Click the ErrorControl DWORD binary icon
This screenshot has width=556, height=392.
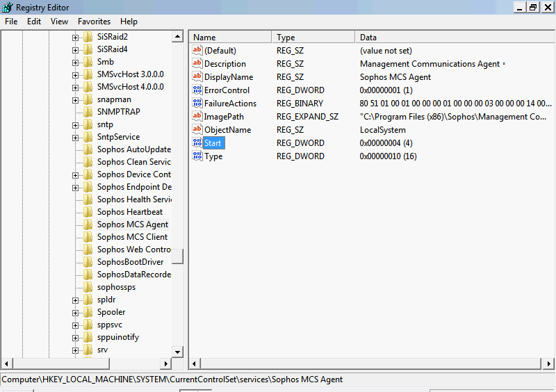197,90
